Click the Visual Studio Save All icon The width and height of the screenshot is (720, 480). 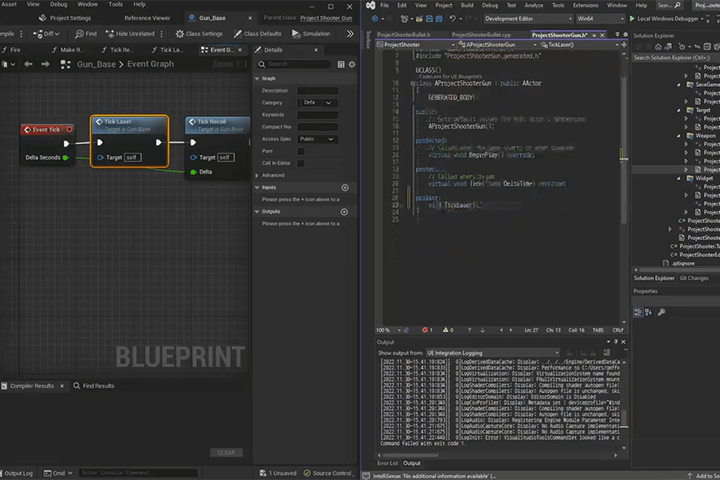click(439, 19)
